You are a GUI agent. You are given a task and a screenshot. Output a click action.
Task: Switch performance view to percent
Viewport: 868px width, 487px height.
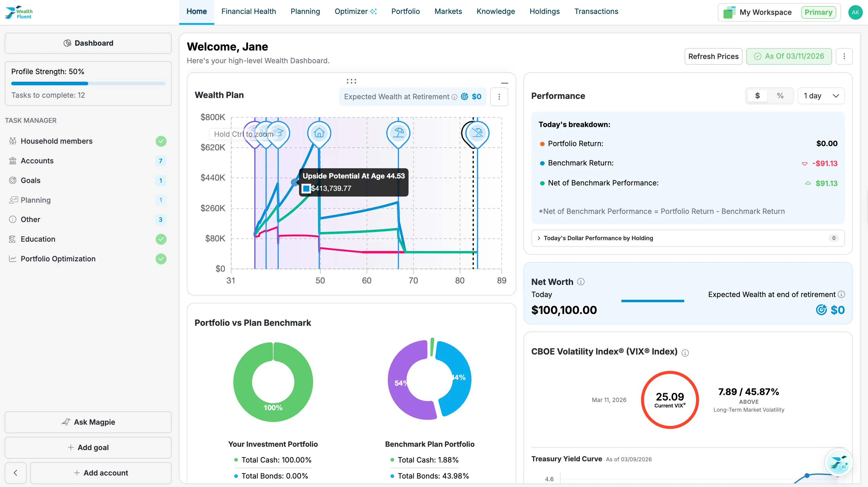tap(780, 96)
